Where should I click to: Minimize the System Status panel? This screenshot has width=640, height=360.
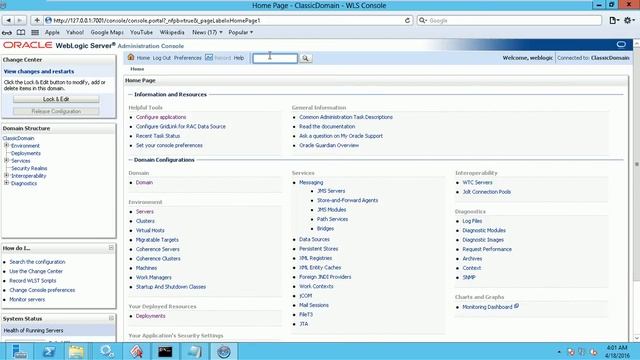[111, 318]
